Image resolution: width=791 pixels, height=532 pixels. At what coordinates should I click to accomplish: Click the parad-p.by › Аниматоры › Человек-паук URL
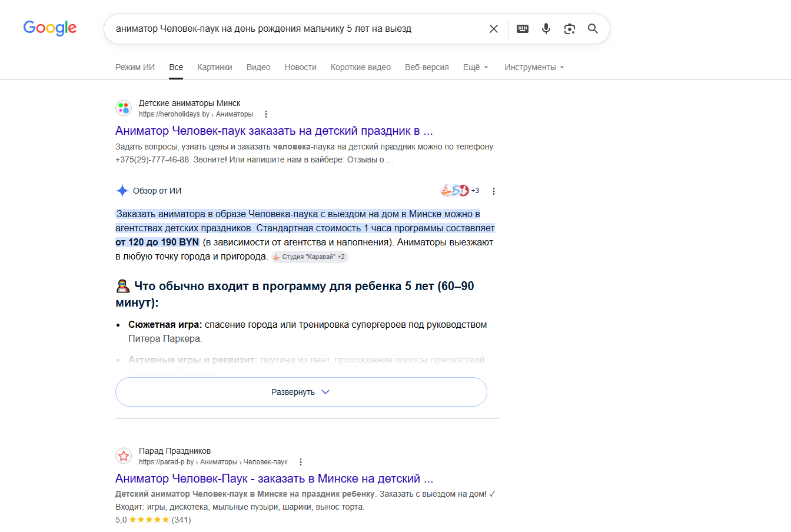(x=213, y=462)
